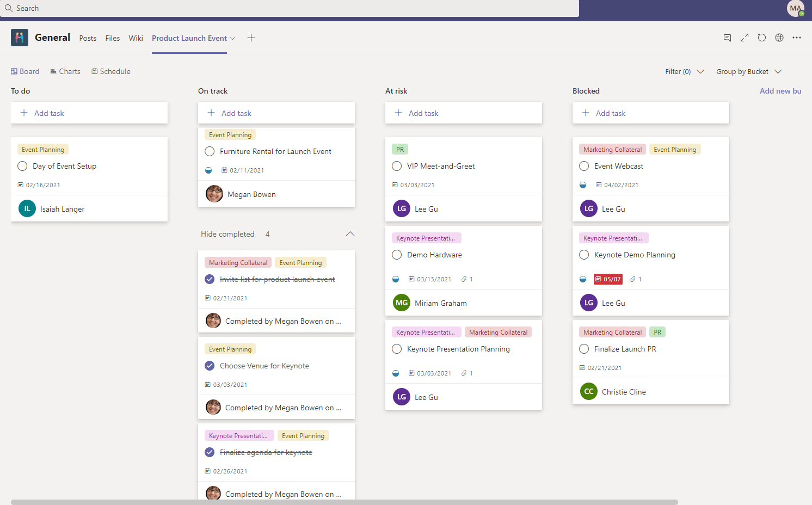Open the Filter (0) dropdown
The width and height of the screenshot is (812, 505).
click(685, 71)
